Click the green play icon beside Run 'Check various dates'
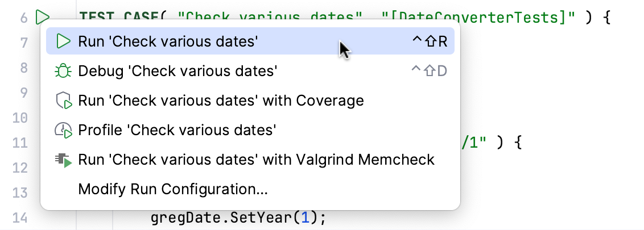This screenshot has width=644, height=230. pyautogui.click(x=63, y=41)
